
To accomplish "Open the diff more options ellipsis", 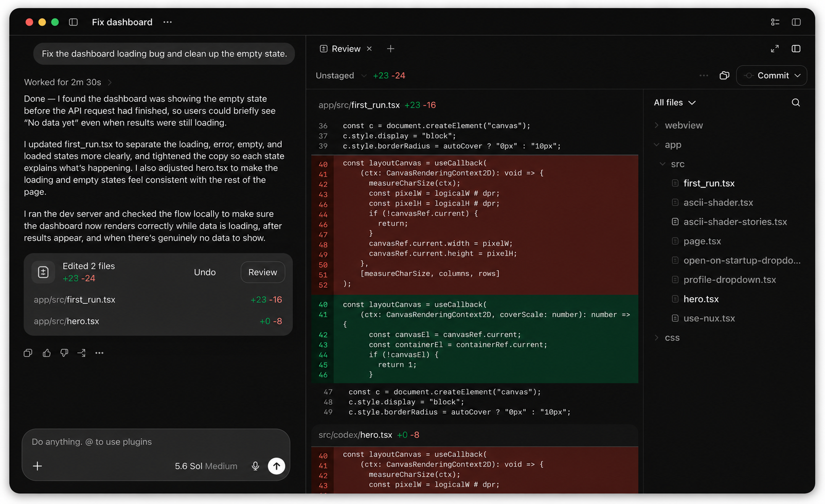I will (x=704, y=76).
